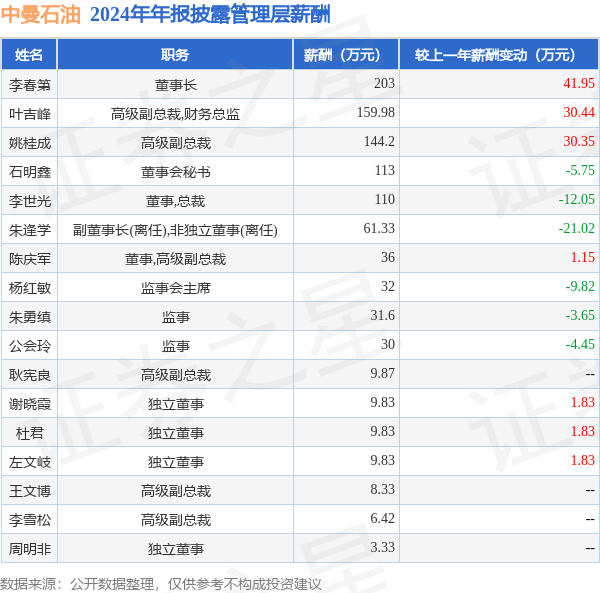Select the 较上一年薪酬变动 column header
Viewport: 600px width, 593px height.
click(x=499, y=55)
